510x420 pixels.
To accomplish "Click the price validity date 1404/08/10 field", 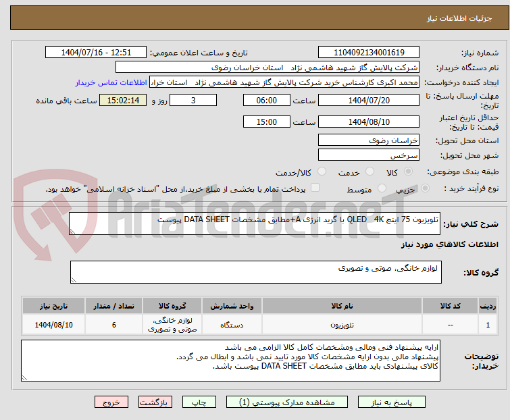I will [369, 122].
